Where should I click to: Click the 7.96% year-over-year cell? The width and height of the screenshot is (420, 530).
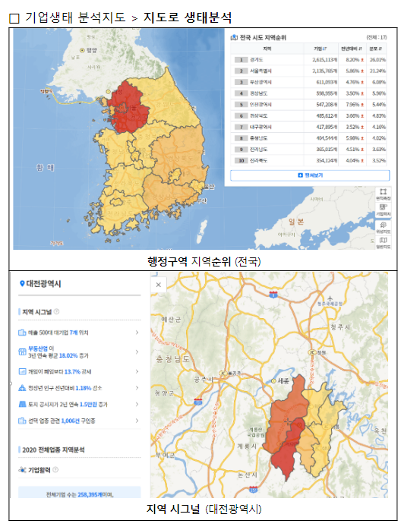pos(352,105)
